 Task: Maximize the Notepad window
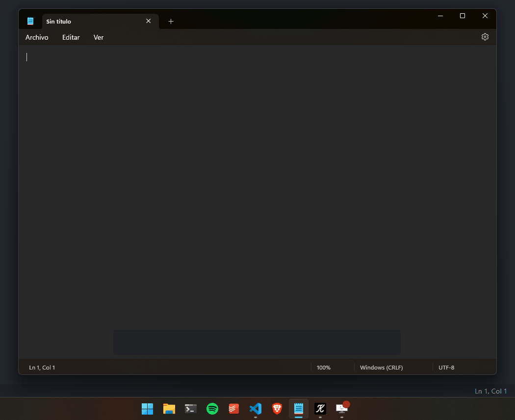pos(463,16)
